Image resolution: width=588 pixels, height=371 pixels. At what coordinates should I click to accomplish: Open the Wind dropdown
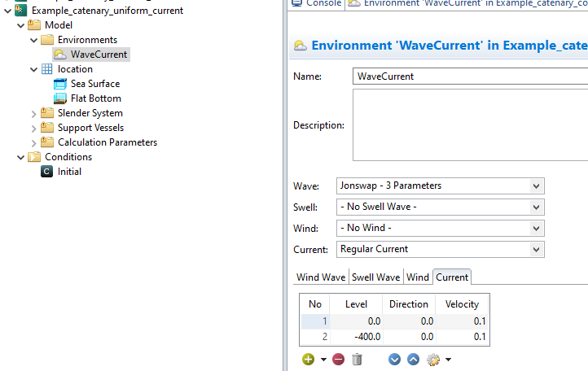tap(440, 228)
